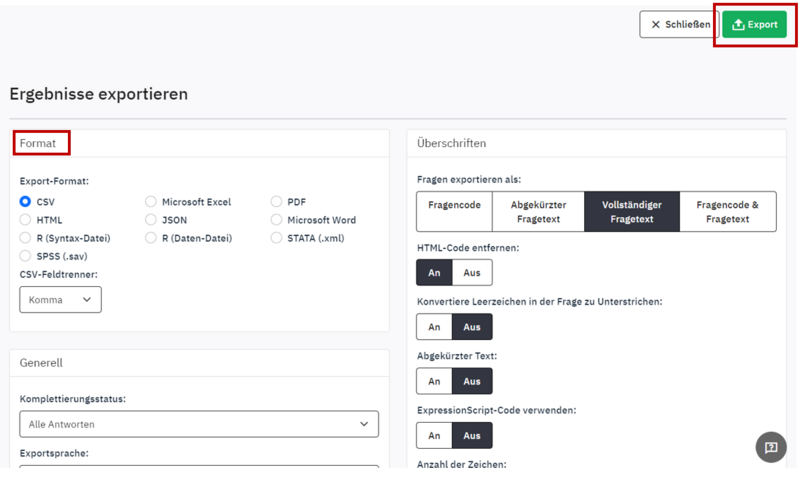Open the CSV-Feldtrenner Komma dropdown
The image size is (800, 482).
point(60,300)
